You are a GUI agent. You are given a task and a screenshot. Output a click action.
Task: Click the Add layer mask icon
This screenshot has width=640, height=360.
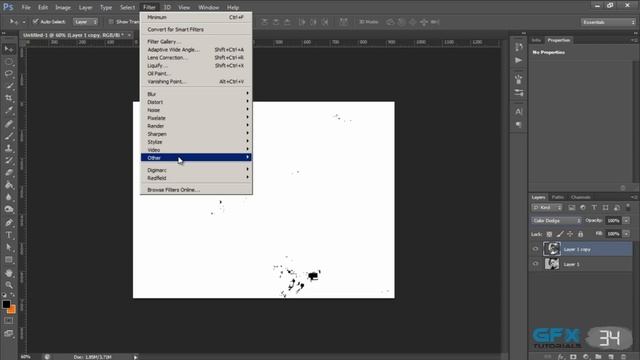[x=573, y=356]
